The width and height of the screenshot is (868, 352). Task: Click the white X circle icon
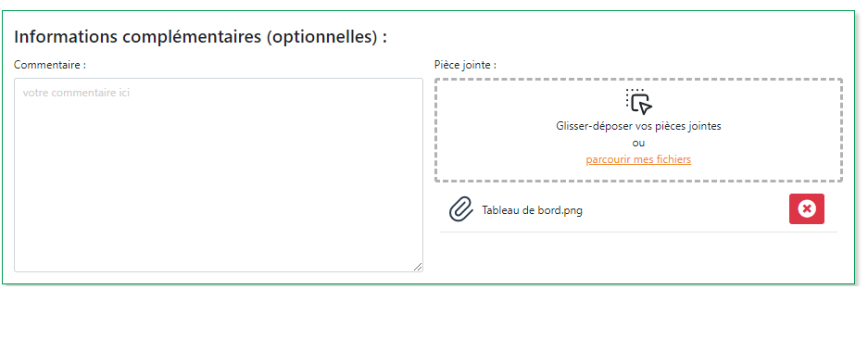807,209
